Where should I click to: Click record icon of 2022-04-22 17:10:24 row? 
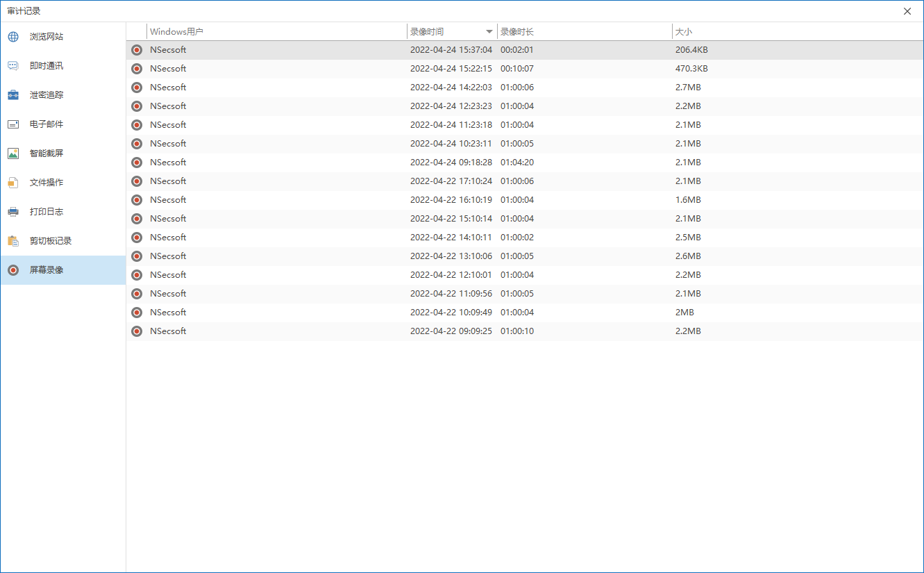(137, 181)
